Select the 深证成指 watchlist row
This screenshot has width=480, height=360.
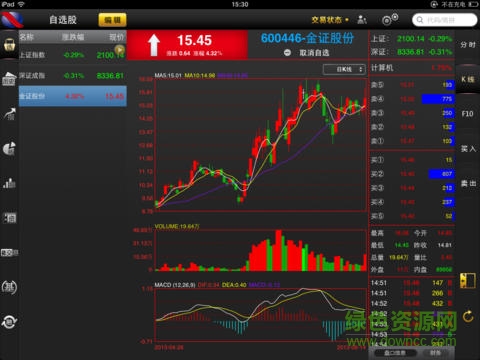pos(73,75)
